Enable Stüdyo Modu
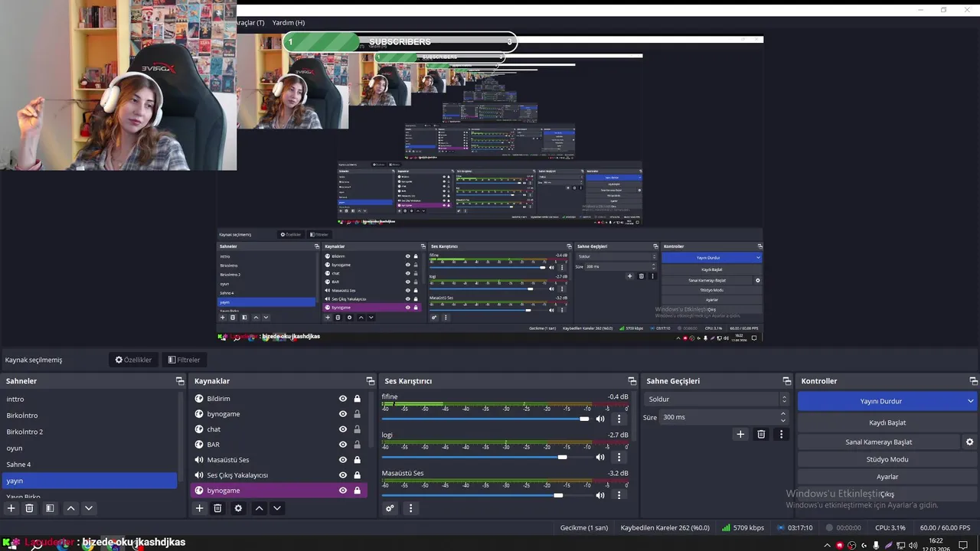This screenshot has width=980, height=551. click(x=887, y=459)
